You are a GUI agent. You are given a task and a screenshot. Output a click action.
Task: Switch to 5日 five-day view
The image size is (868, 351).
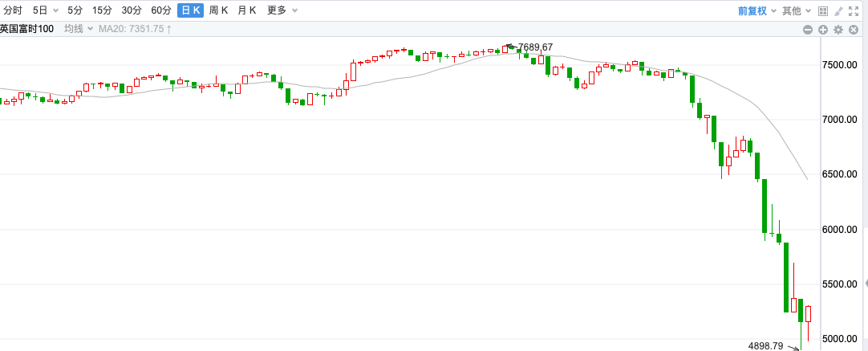coord(40,10)
